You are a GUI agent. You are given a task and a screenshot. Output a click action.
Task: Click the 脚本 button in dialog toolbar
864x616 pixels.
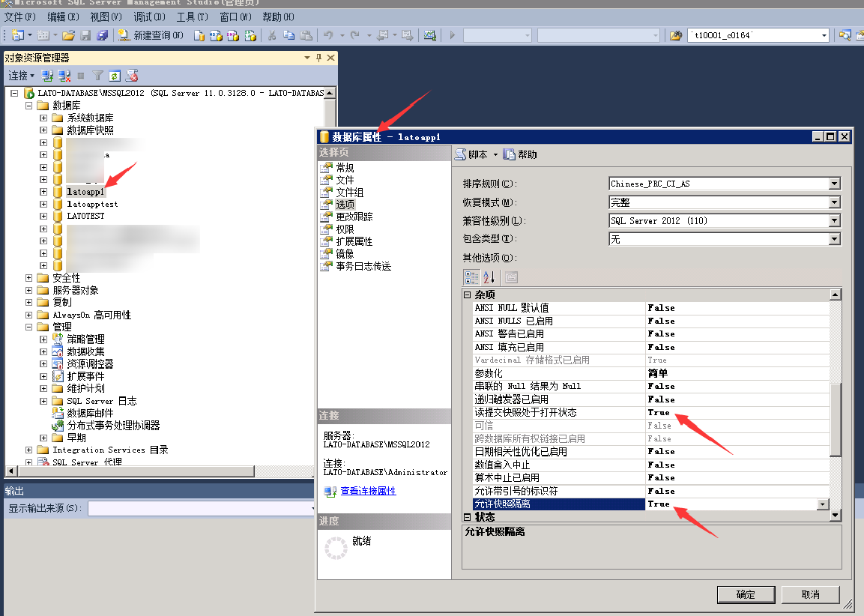(471, 155)
